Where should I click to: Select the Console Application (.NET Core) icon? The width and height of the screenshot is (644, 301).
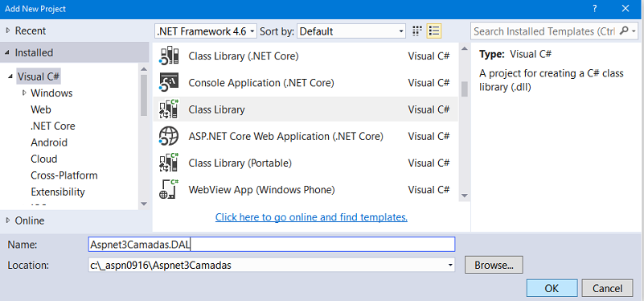[x=168, y=83]
